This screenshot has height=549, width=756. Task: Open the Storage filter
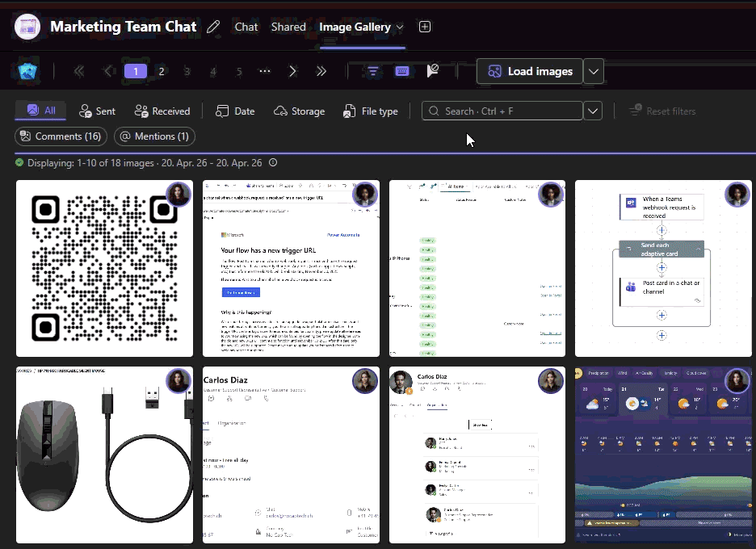299,111
